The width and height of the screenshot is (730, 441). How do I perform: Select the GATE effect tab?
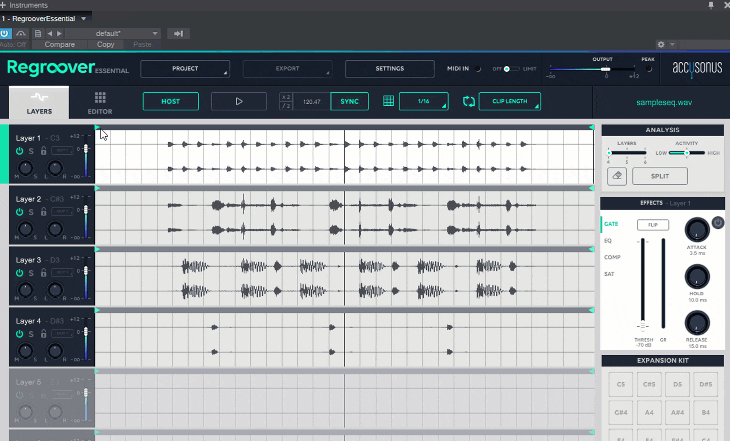pos(611,224)
